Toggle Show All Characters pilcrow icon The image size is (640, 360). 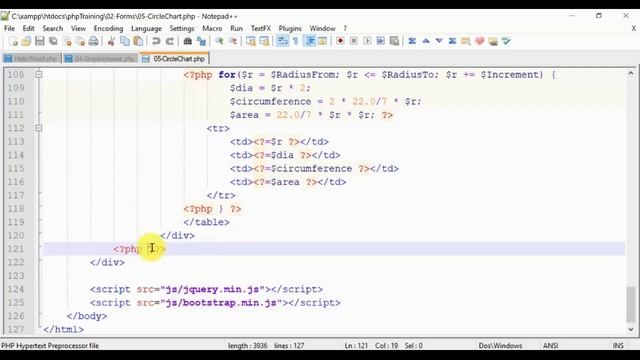point(296,41)
